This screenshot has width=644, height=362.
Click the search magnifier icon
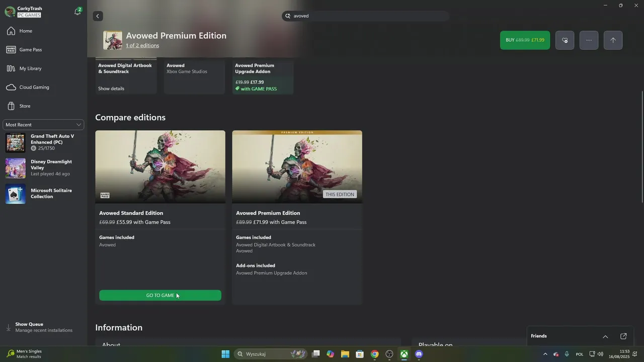288,16
